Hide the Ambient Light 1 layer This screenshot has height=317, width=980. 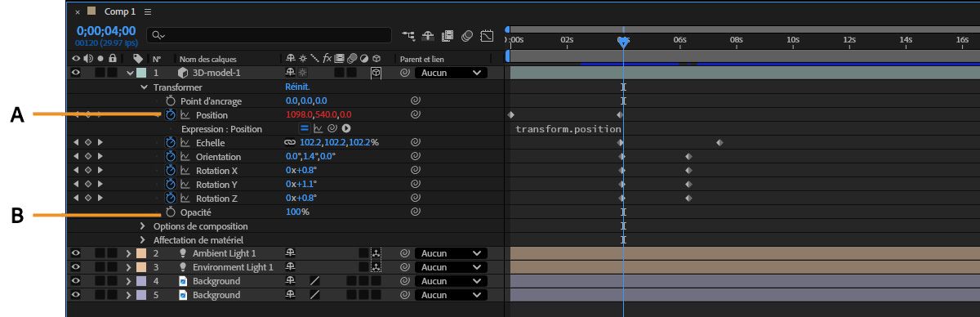(76, 253)
